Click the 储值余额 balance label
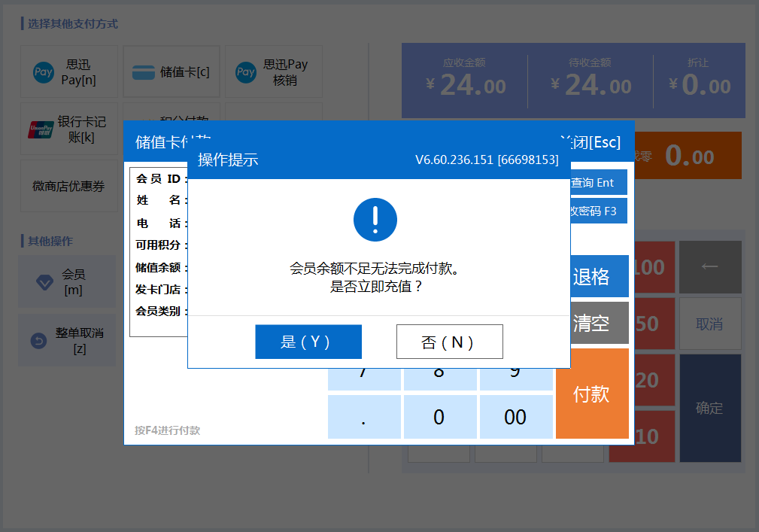The height and width of the screenshot is (532, 759). coord(161,267)
